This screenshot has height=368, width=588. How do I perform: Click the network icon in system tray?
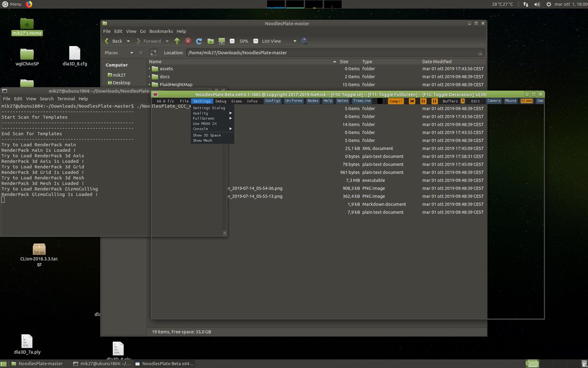click(526, 4)
